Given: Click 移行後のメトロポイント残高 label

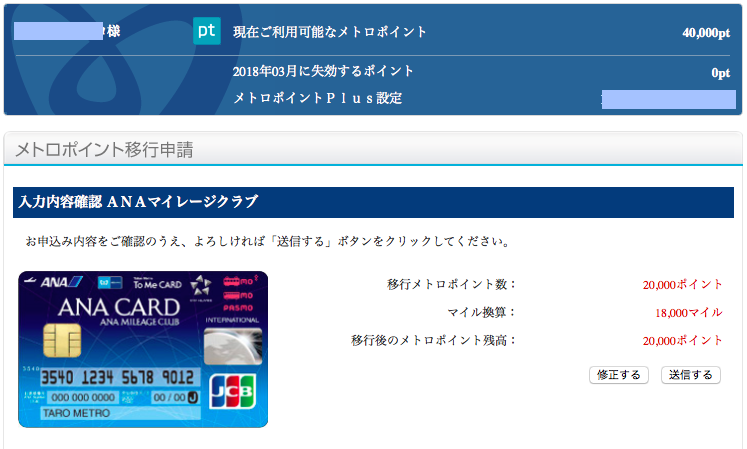Looking at the screenshot, I should (434, 340).
